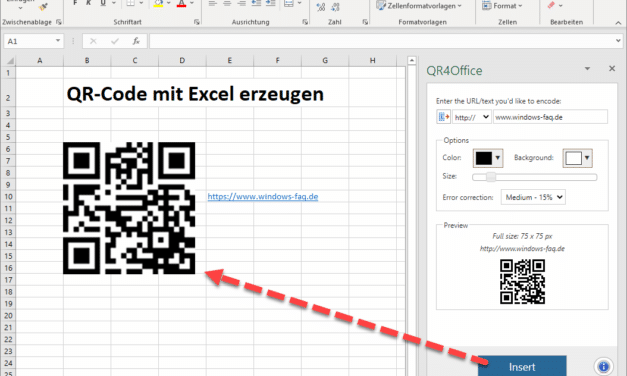Open insert function fx dialog
Image resolution: width=627 pixels, height=376 pixels.
point(136,41)
